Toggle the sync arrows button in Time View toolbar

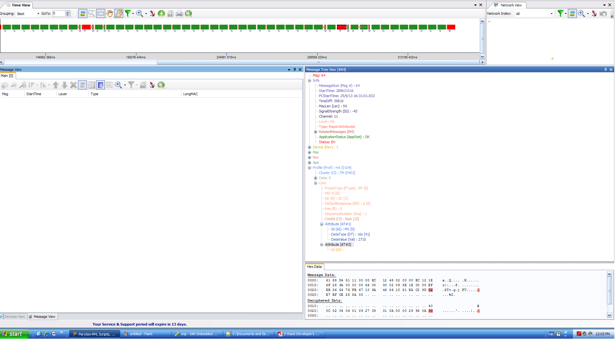point(82,13)
